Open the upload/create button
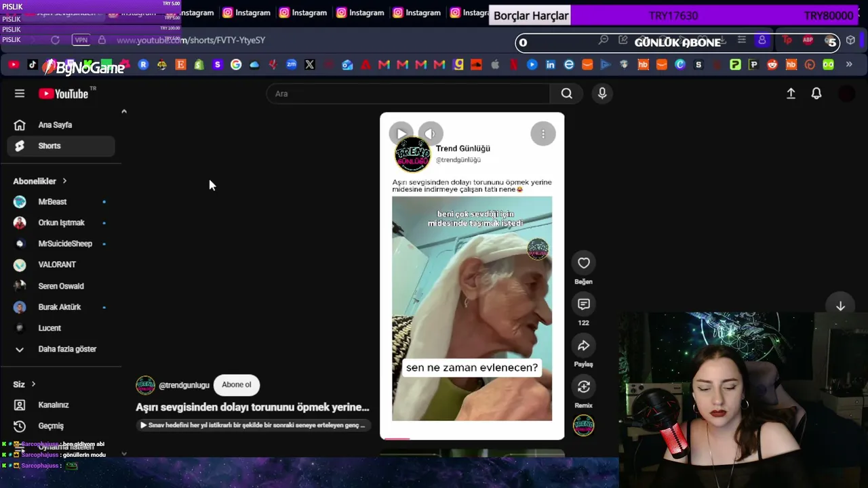Image resolution: width=868 pixels, height=488 pixels. pyautogui.click(x=791, y=94)
